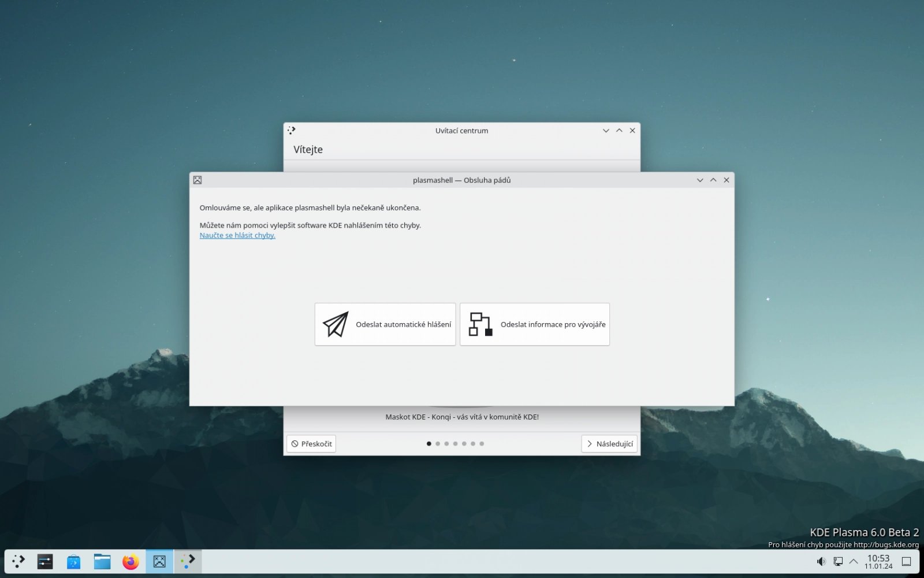Open Dolphin file manager from the taskbar
Image resolution: width=924 pixels, height=578 pixels.
102,561
